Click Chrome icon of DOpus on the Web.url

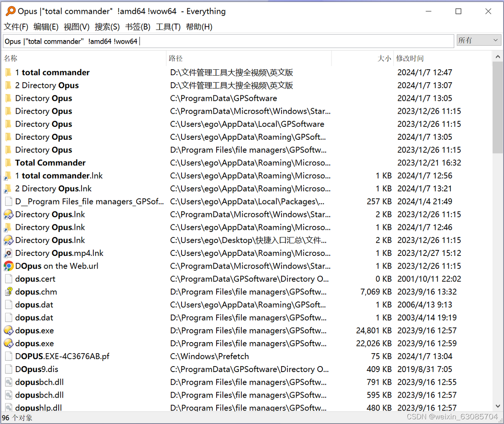tap(8, 266)
